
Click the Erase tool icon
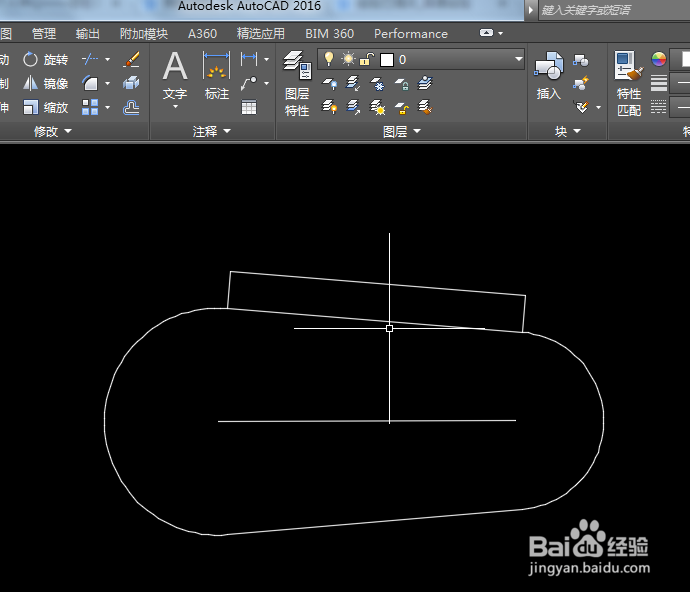click(x=131, y=59)
